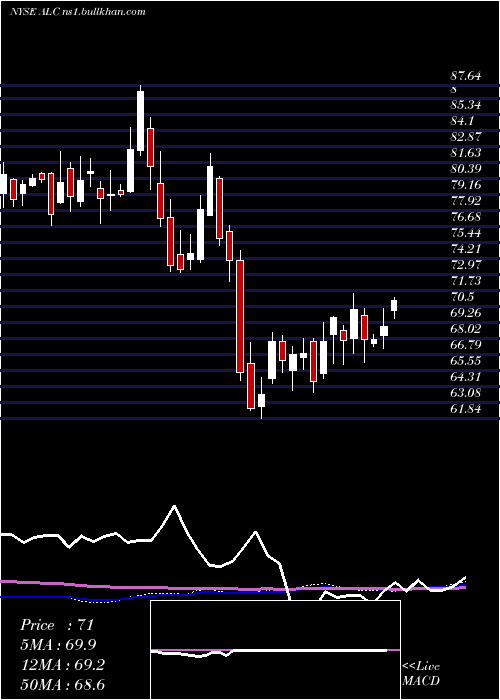The height and width of the screenshot is (700, 500).
Task: Click the 65.55 price axis label
Action: 466,361
